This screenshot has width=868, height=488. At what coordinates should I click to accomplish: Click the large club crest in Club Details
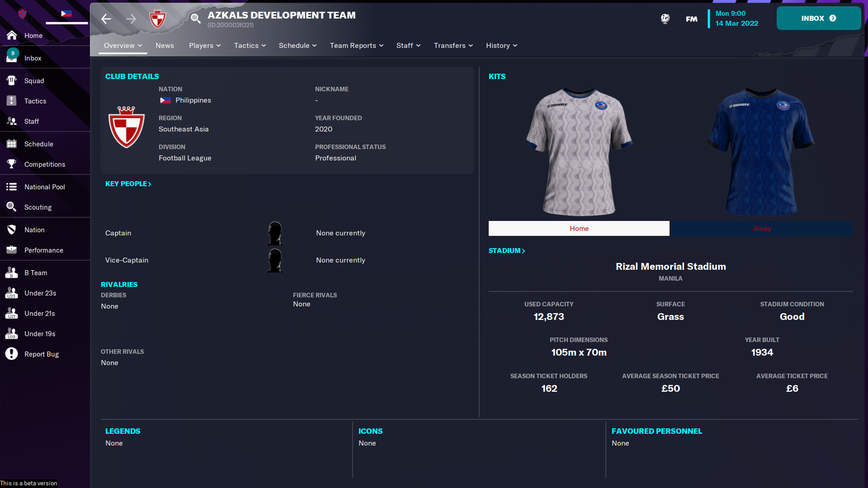127,127
